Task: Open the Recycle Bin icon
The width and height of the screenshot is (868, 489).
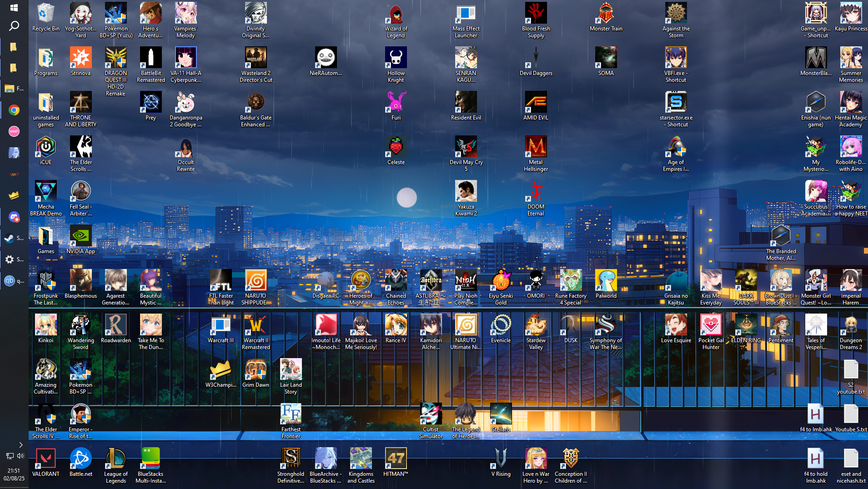Action: click(45, 17)
